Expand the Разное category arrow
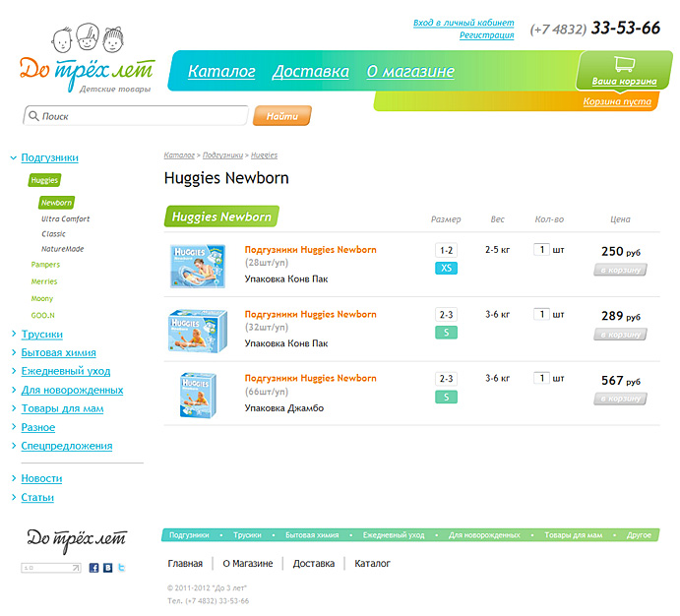680x616 pixels. [x=14, y=426]
